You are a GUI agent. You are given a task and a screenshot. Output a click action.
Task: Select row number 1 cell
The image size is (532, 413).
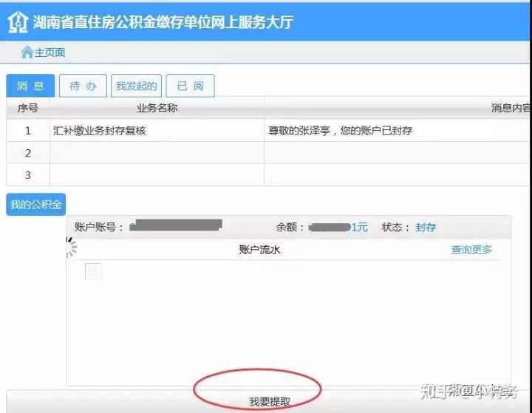(x=28, y=130)
